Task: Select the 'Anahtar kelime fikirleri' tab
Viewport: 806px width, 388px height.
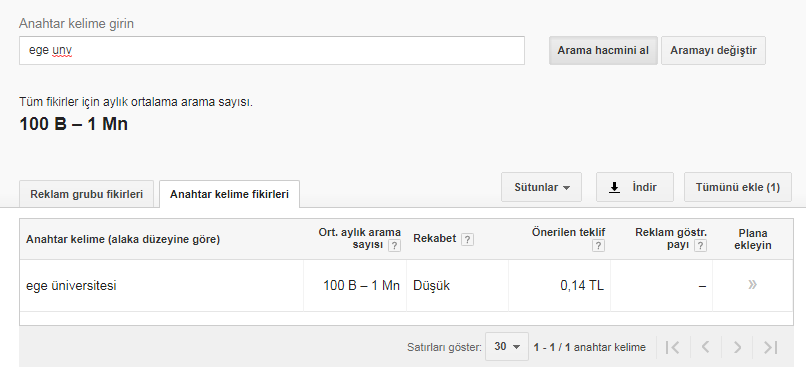Action: pyautogui.click(x=229, y=194)
